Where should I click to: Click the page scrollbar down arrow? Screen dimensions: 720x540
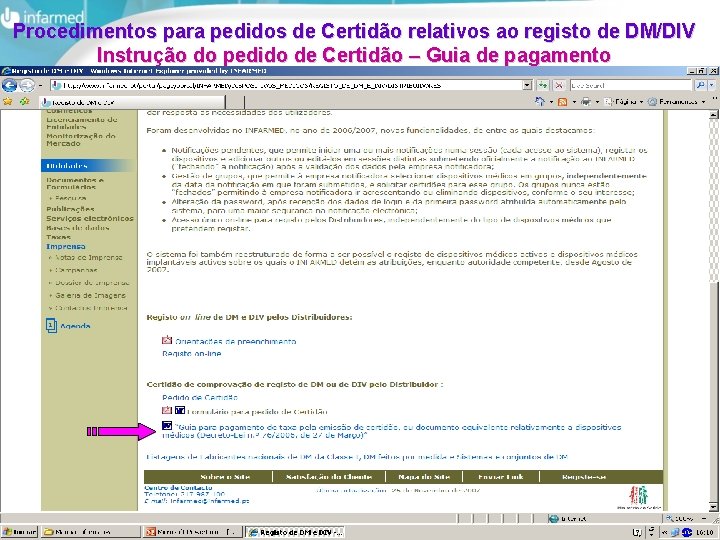click(x=714, y=506)
